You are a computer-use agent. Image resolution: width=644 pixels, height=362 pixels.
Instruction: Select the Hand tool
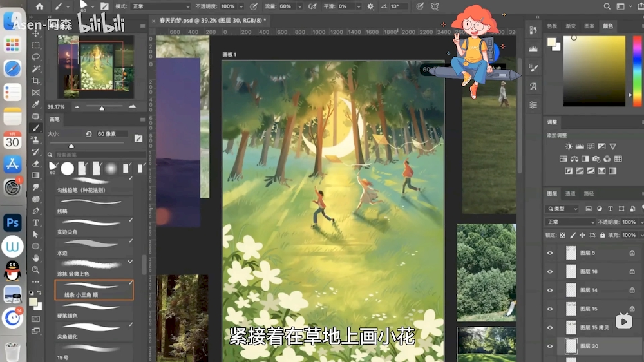pos(35,258)
